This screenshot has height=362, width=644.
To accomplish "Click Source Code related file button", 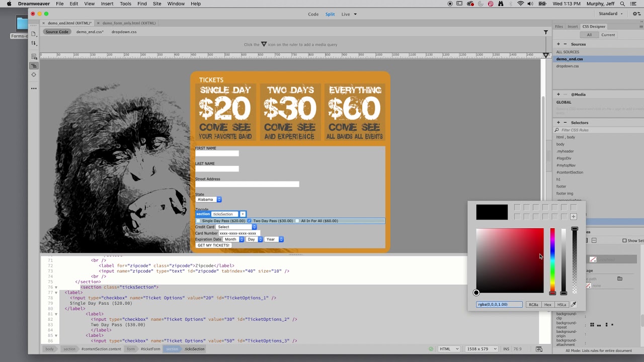I will (x=57, y=32).
